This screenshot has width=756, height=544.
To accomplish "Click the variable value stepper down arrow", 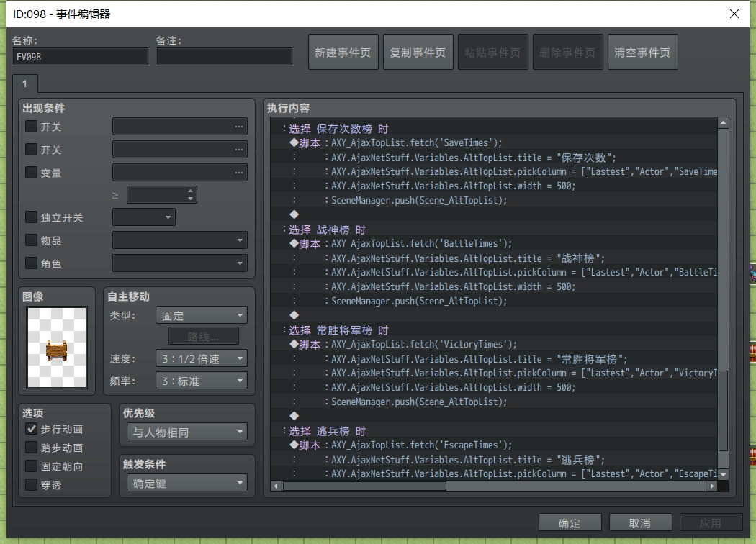I will (x=191, y=199).
